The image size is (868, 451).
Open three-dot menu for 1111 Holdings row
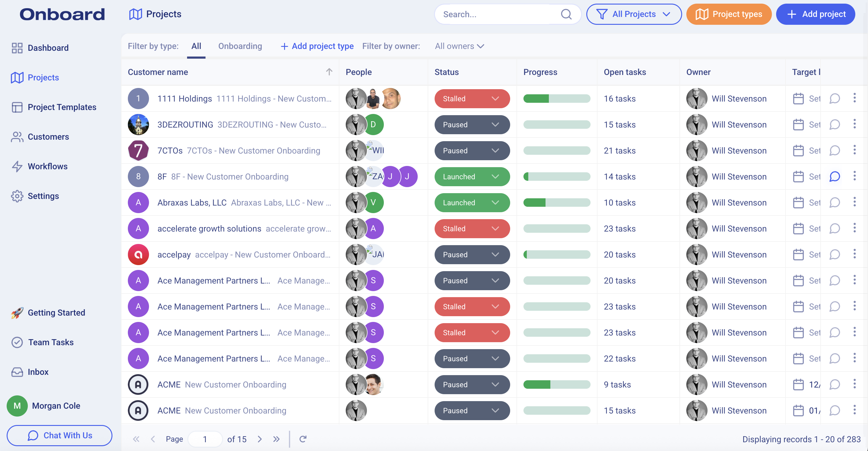point(854,98)
